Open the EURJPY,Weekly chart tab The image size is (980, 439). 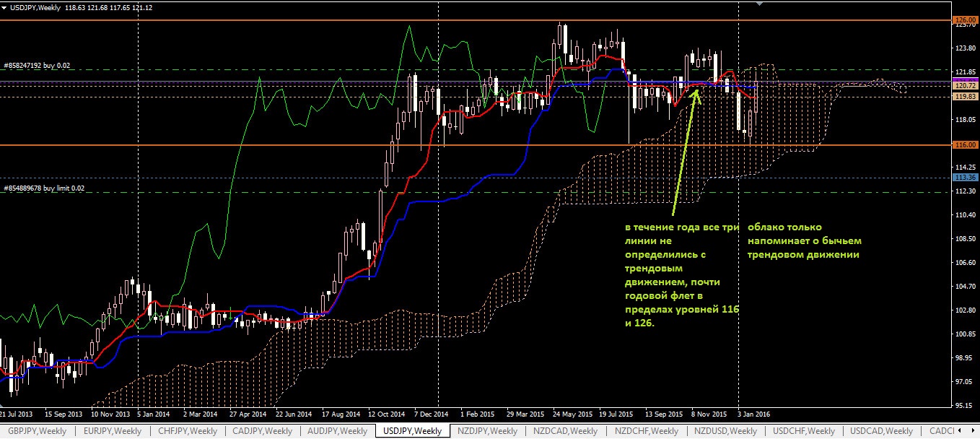[111, 431]
